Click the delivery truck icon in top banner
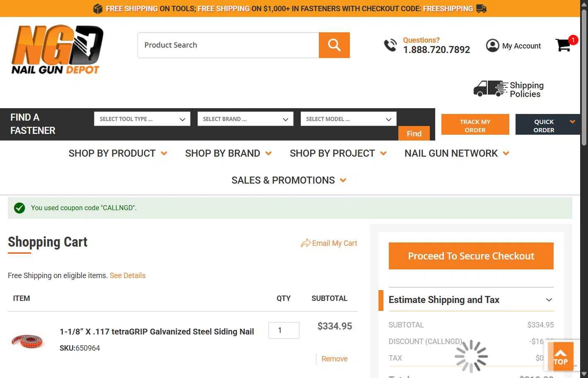 point(481,9)
